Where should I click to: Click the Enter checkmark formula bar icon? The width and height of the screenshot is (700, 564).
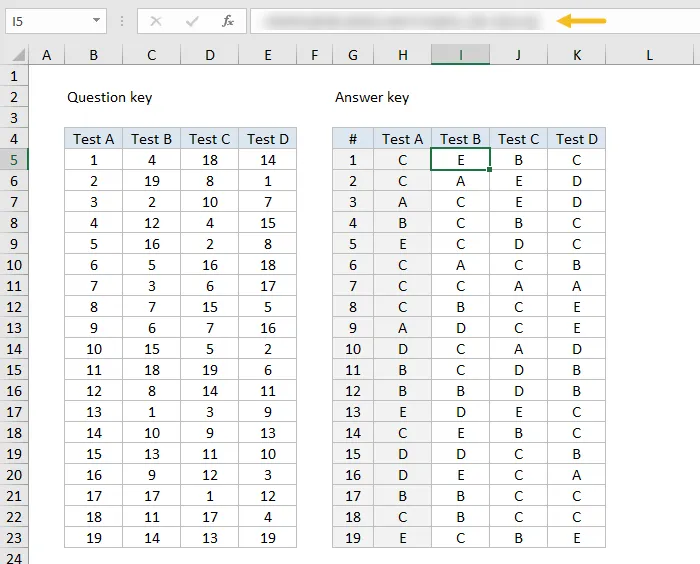(192, 20)
